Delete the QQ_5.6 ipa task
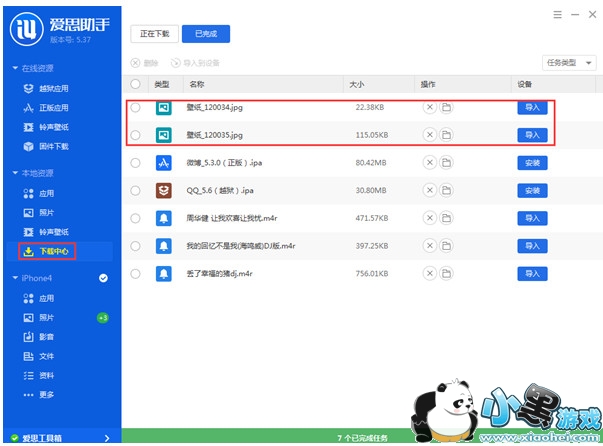The image size is (603, 446). pyautogui.click(x=430, y=190)
